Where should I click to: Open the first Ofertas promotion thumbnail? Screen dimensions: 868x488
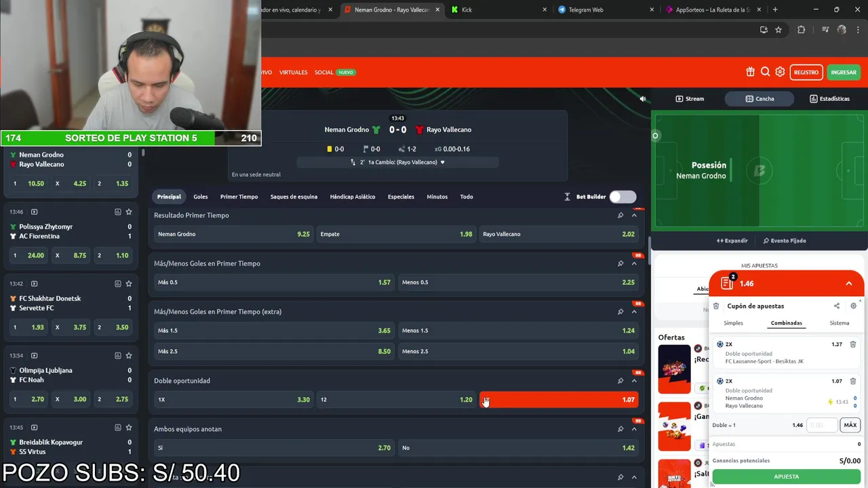[x=674, y=369]
